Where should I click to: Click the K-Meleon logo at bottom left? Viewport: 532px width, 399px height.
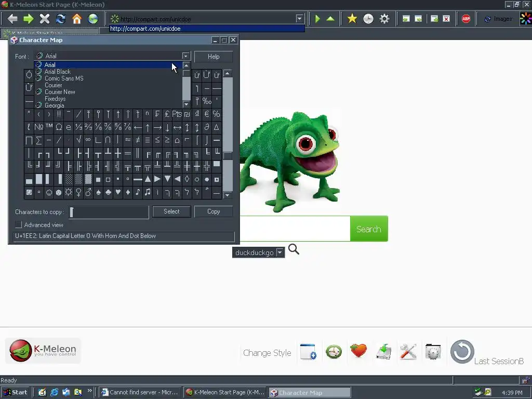[43, 351]
